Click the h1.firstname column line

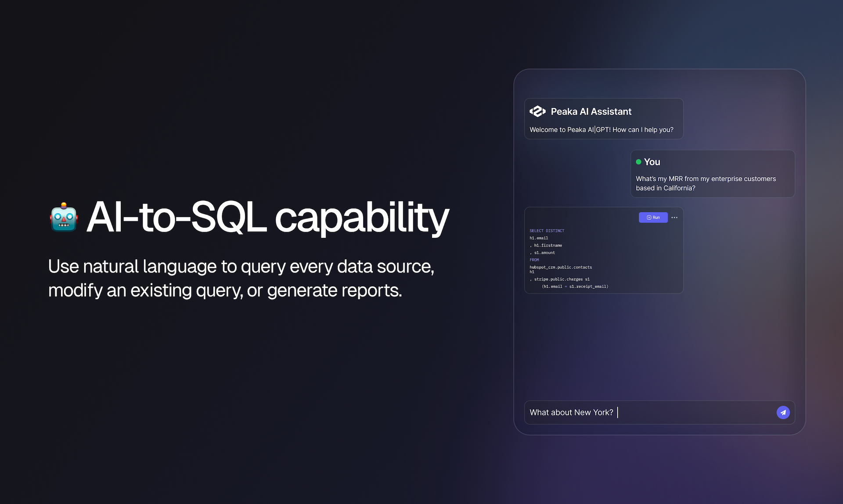pos(546,246)
